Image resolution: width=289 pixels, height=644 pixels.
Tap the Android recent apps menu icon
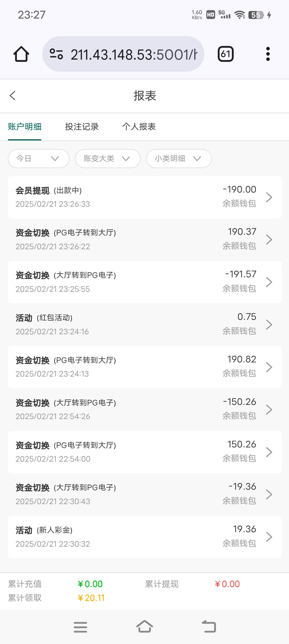80,627
